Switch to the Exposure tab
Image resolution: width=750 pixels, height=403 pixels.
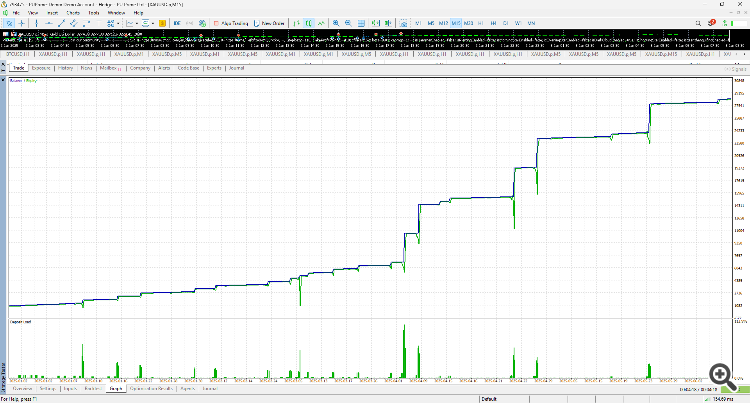pos(41,68)
